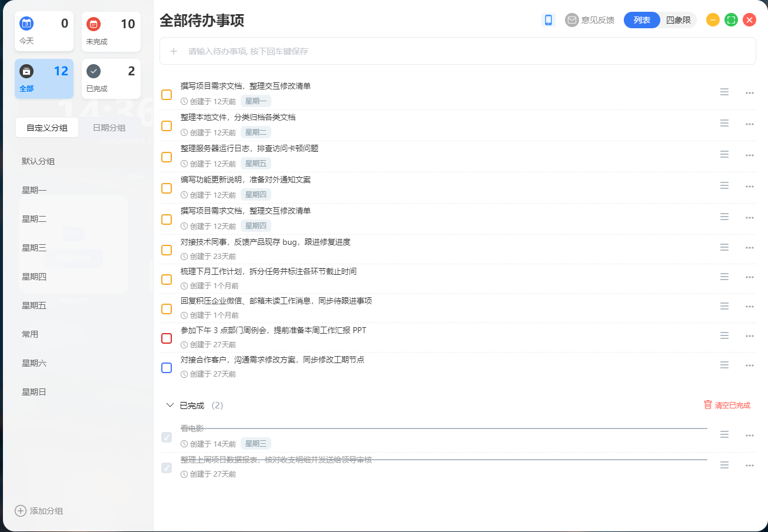The width and height of the screenshot is (768, 532).
Task: Open more options for 参加下午 3 点部门周例会 task
Action: point(750,336)
